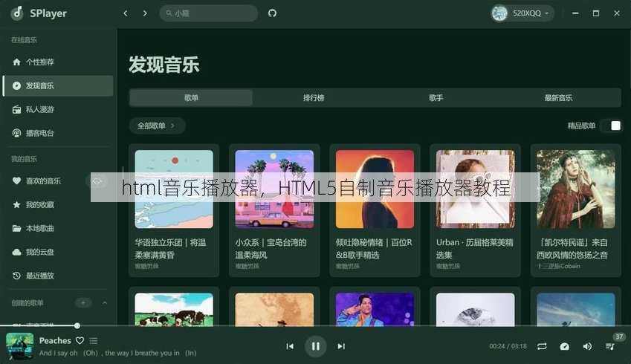
Task: Pause the current song
Action: (x=315, y=346)
